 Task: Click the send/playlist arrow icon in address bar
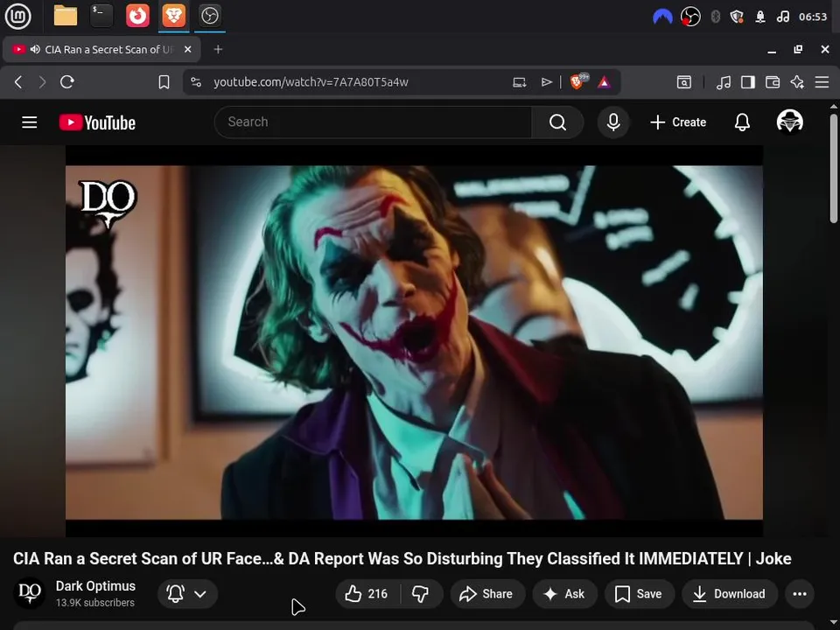click(546, 82)
